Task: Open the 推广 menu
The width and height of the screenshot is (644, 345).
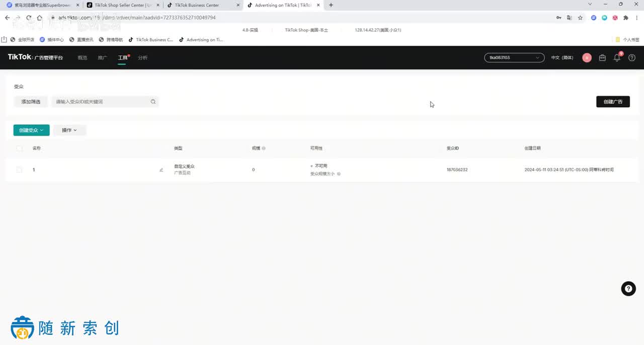Action: (102, 58)
